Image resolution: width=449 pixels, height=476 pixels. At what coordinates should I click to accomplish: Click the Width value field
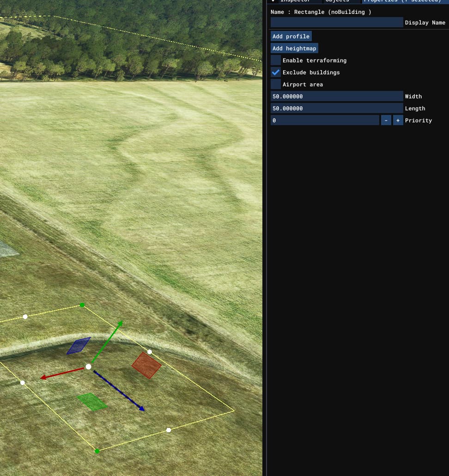coord(337,96)
